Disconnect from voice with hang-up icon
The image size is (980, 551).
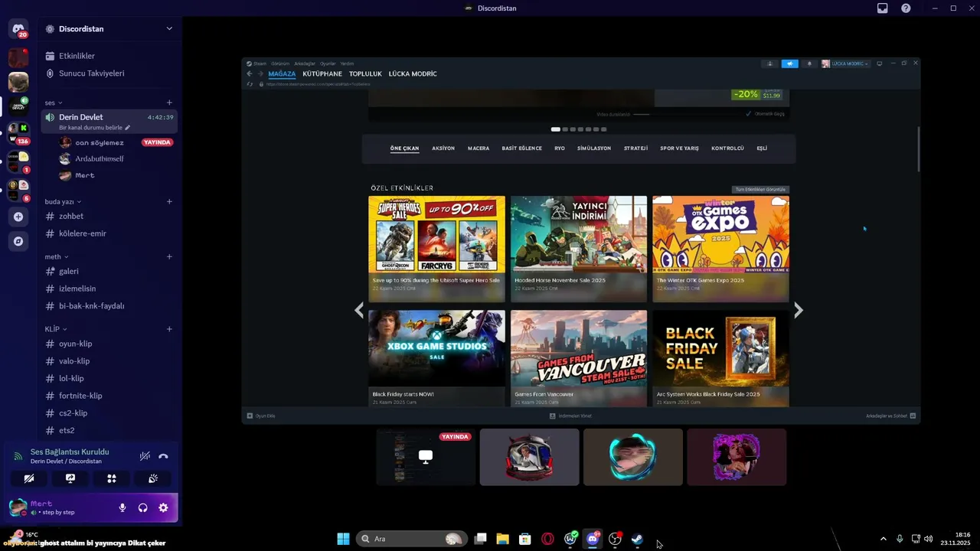point(163,456)
